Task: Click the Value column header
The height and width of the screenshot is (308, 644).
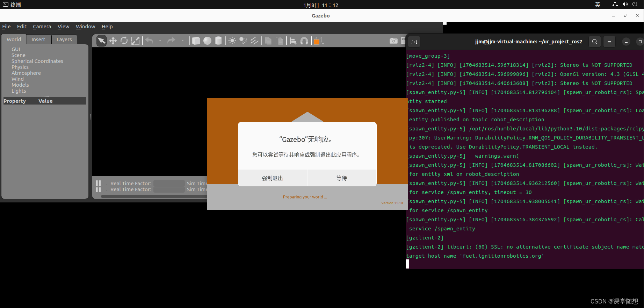Action: pyautogui.click(x=45, y=101)
